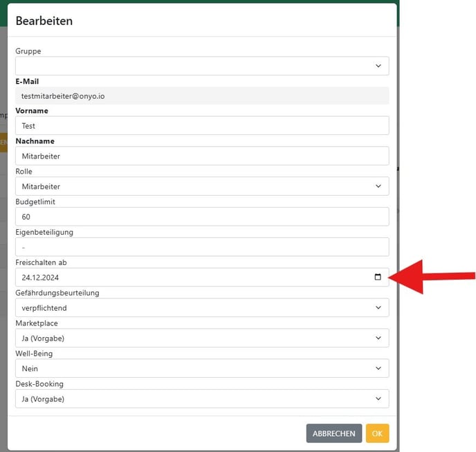Click the Eigenbeteiligung input field
This screenshot has width=476, height=452.
click(x=202, y=247)
